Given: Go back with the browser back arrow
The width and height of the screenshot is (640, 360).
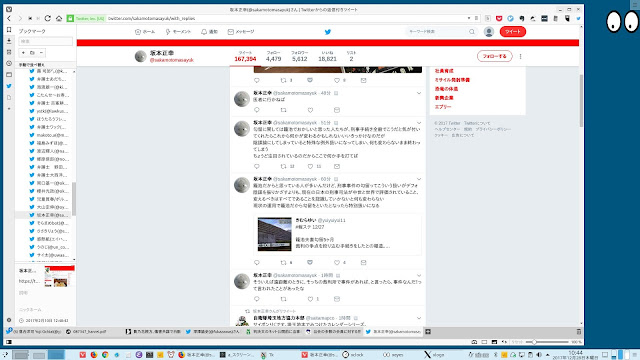Looking at the screenshot, I should (x=9, y=18).
